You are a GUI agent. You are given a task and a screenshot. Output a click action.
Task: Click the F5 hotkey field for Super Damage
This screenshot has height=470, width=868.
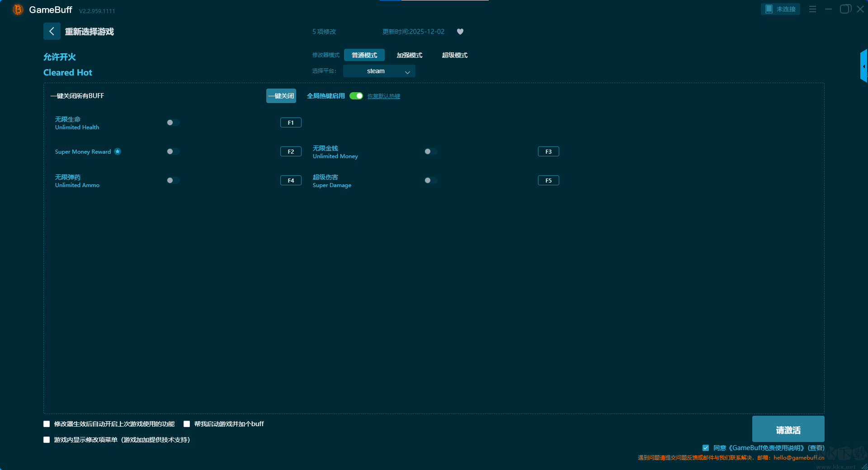point(548,180)
